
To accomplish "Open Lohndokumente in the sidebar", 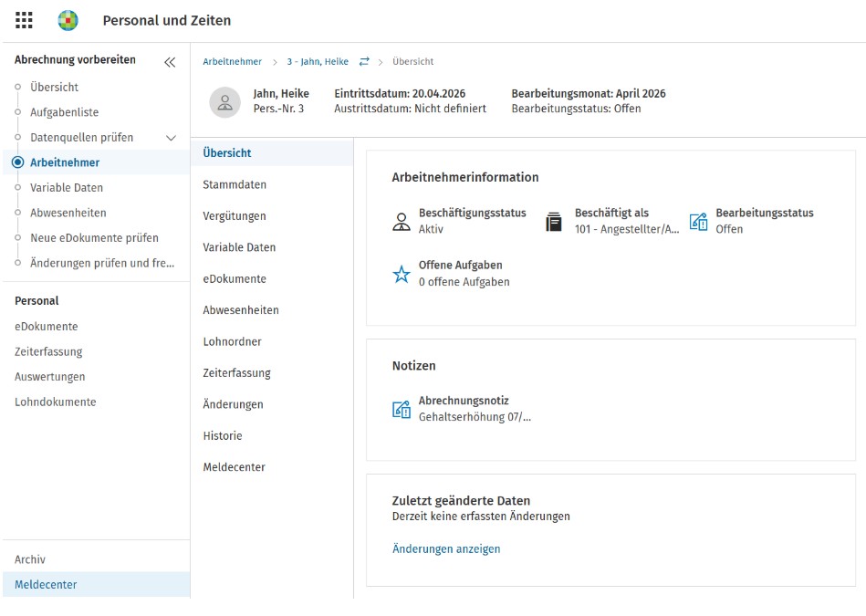I will (56, 402).
